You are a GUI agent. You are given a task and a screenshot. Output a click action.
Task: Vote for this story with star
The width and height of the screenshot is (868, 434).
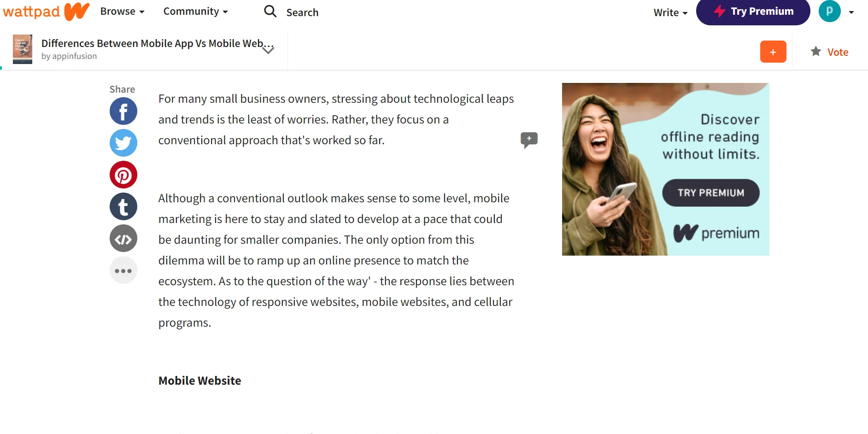(829, 52)
